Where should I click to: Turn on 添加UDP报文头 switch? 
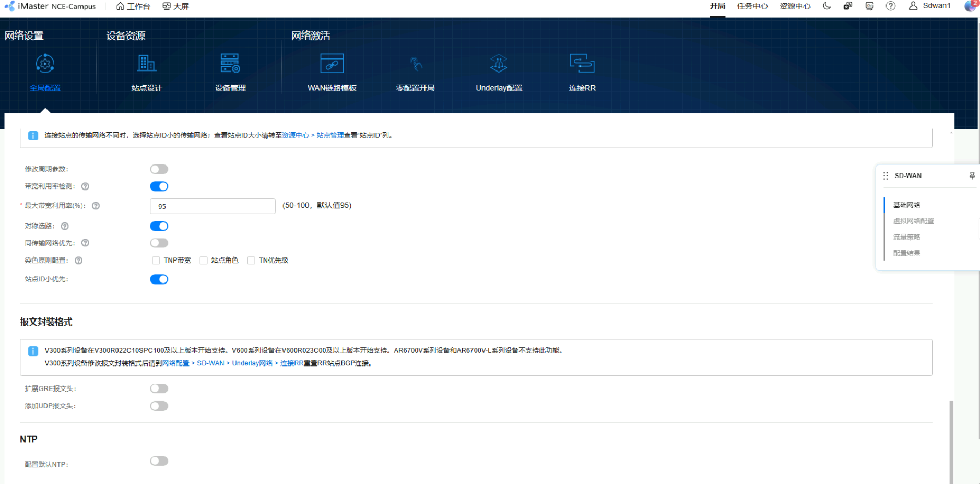click(x=159, y=406)
